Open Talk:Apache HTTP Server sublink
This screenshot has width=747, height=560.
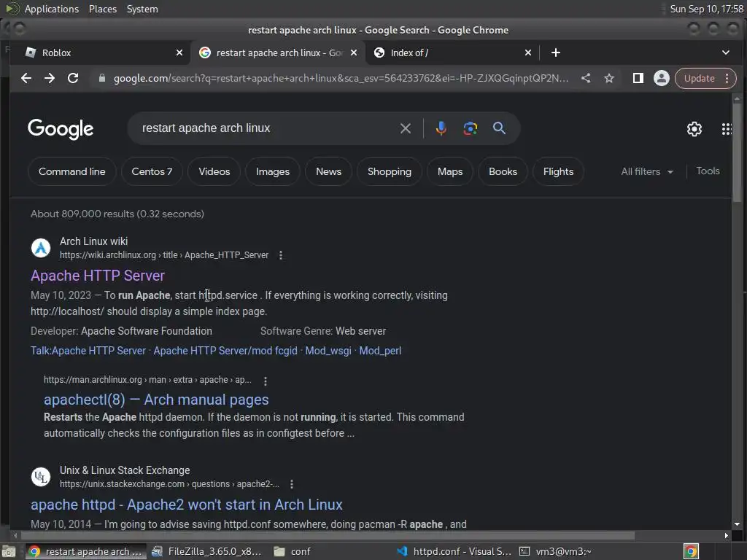pyautogui.click(x=88, y=351)
